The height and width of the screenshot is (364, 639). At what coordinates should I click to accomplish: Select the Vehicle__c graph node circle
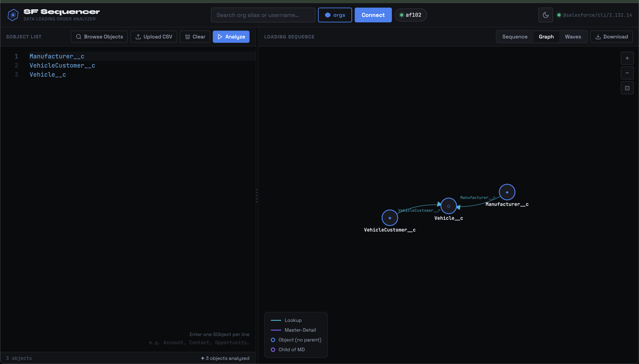(448, 206)
